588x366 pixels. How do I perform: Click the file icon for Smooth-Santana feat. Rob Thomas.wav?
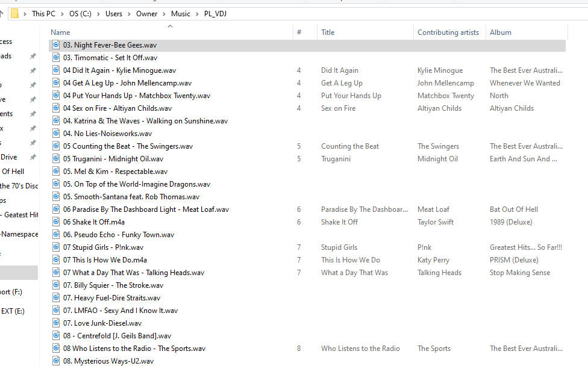tap(56, 197)
